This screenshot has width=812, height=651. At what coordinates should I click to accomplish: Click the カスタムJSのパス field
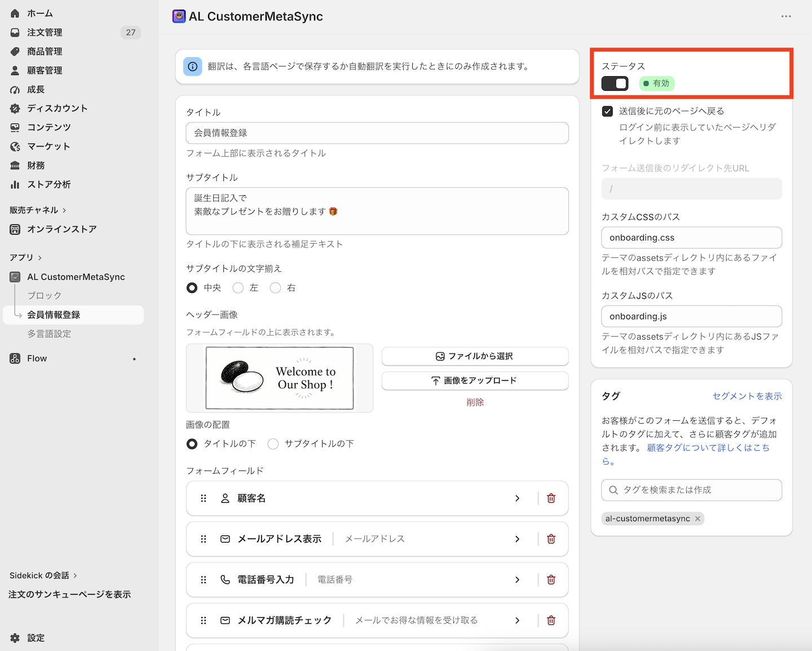click(x=692, y=316)
